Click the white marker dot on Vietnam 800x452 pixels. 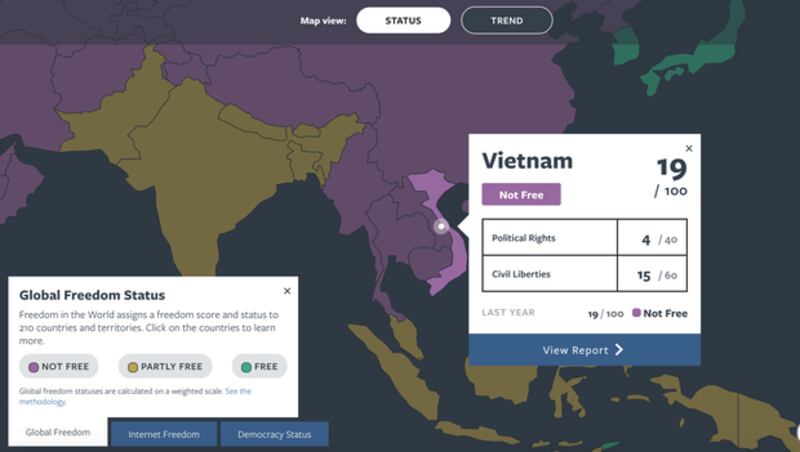pyautogui.click(x=441, y=226)
